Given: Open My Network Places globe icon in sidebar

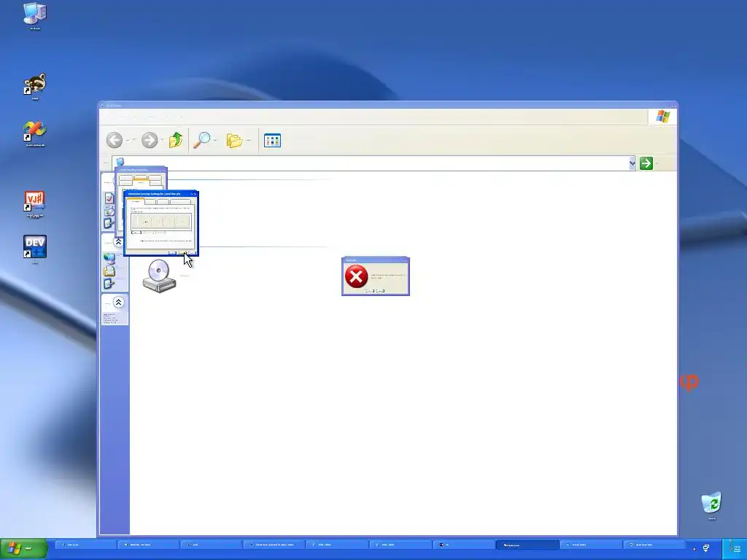Looking at the screenshot, I should click(x=109, y=259).
